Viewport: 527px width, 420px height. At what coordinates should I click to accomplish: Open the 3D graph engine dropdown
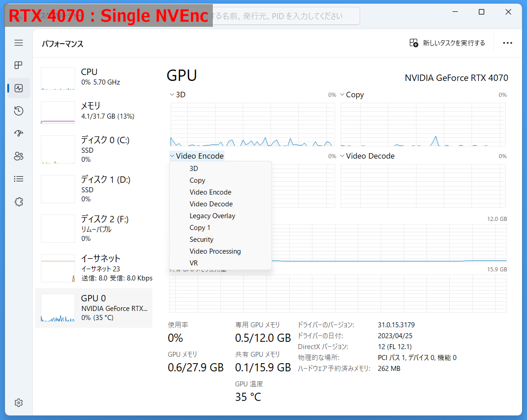(x=178, y=95)
